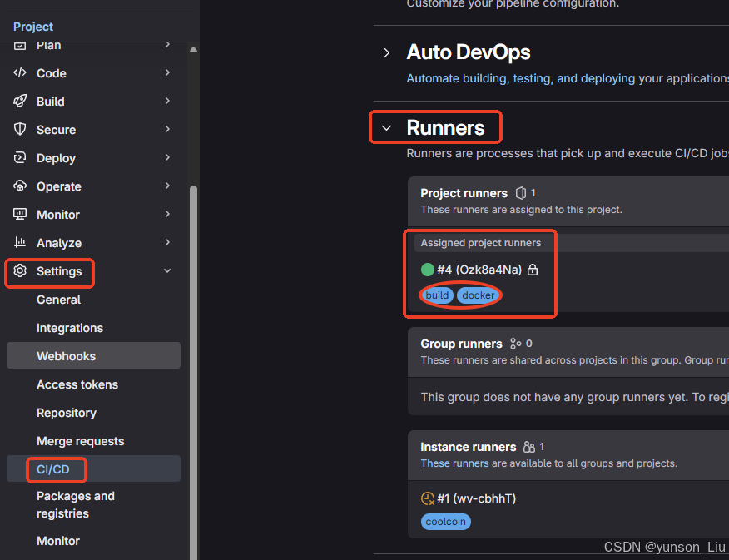Expand the Secure menu chevron
729x560 pixels.
167,129
